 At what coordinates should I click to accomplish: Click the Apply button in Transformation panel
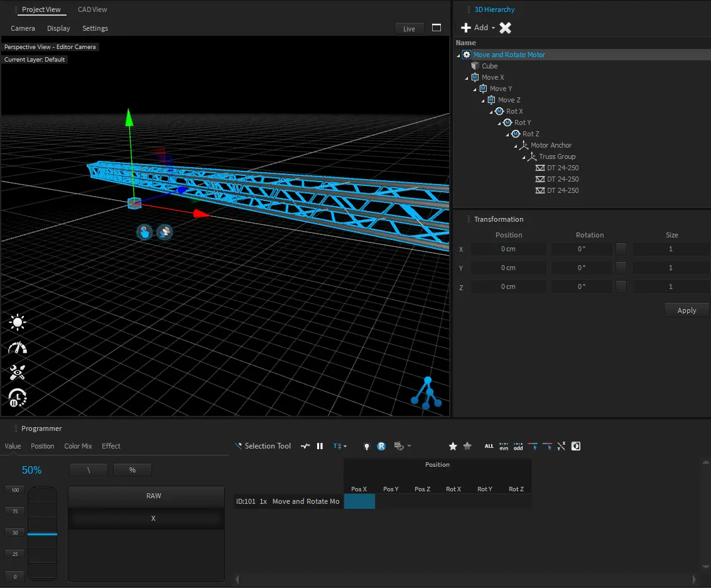[x=687, y=310]
